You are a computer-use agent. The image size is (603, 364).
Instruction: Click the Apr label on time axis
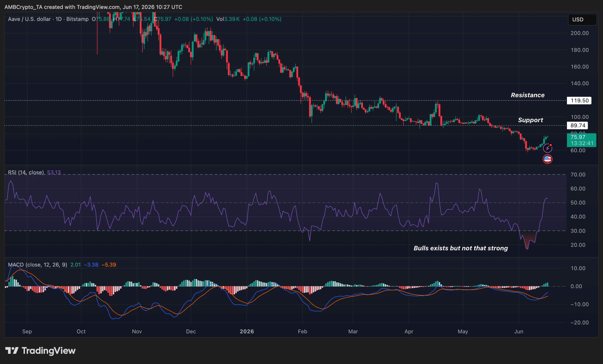coord(409,331)
